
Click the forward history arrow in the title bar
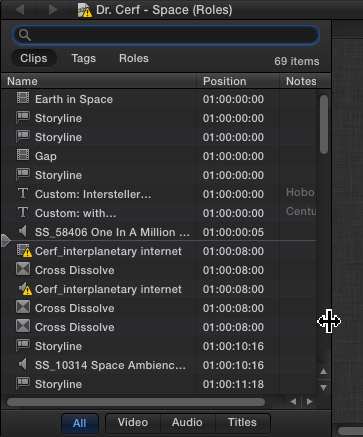coord(53,9)
